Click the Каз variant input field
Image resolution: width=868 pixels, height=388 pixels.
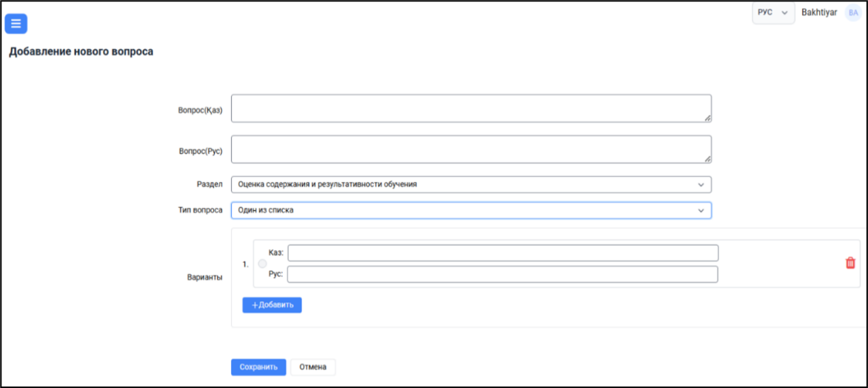pos(503,253)
